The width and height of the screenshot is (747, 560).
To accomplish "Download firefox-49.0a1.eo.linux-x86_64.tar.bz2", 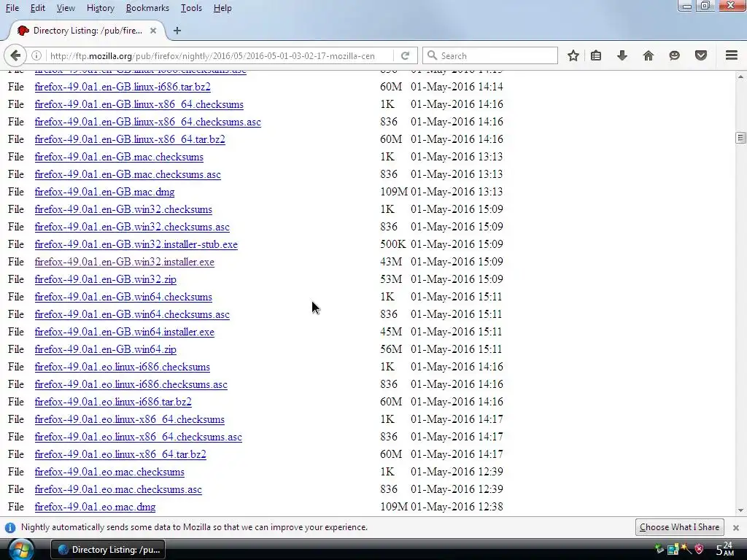I will pyautogui.click(x=120, y=454).
